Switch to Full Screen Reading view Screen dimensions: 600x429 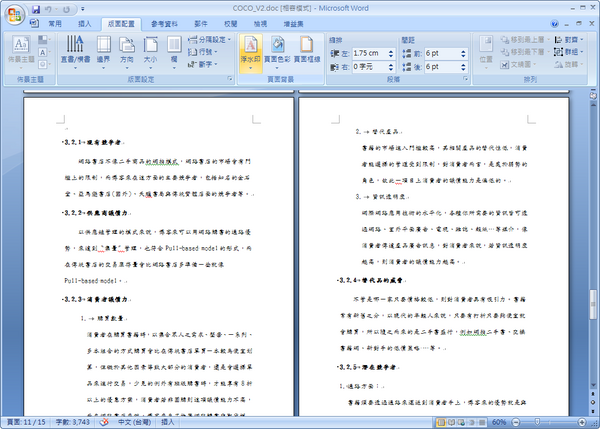[452, 422]
